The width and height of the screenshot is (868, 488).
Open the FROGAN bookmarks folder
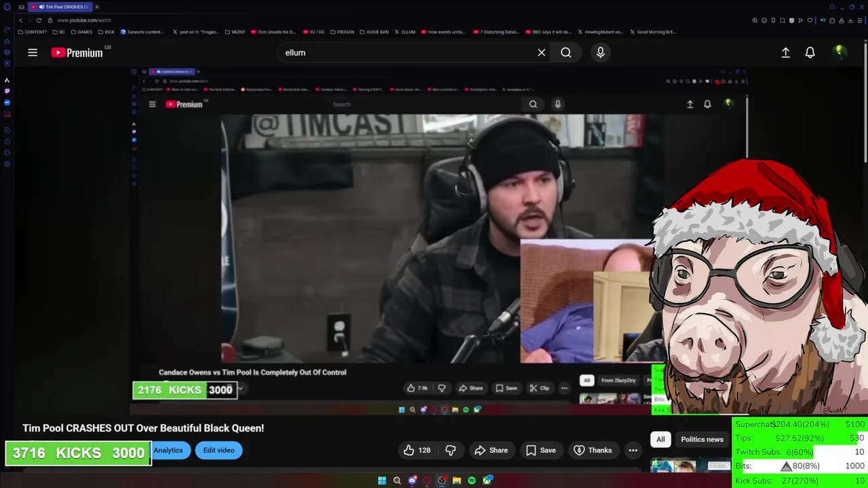tap(342, 32)
